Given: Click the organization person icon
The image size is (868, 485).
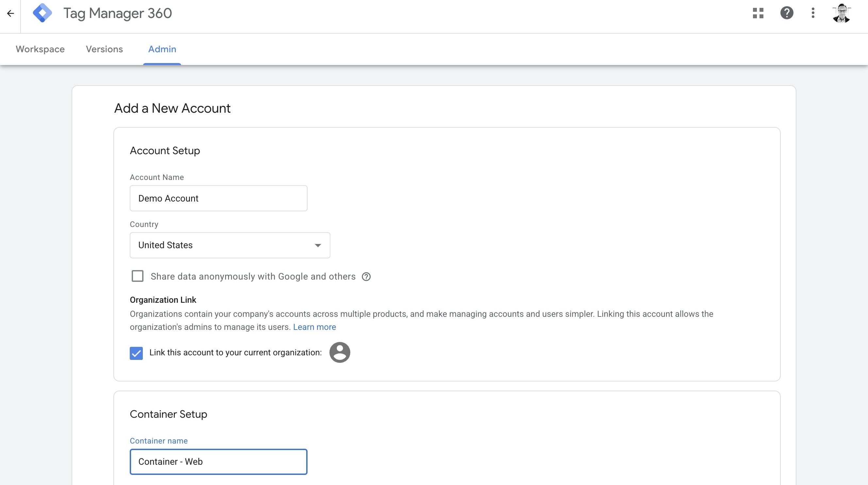Looking at the screenshot, I should coord(339,352).
